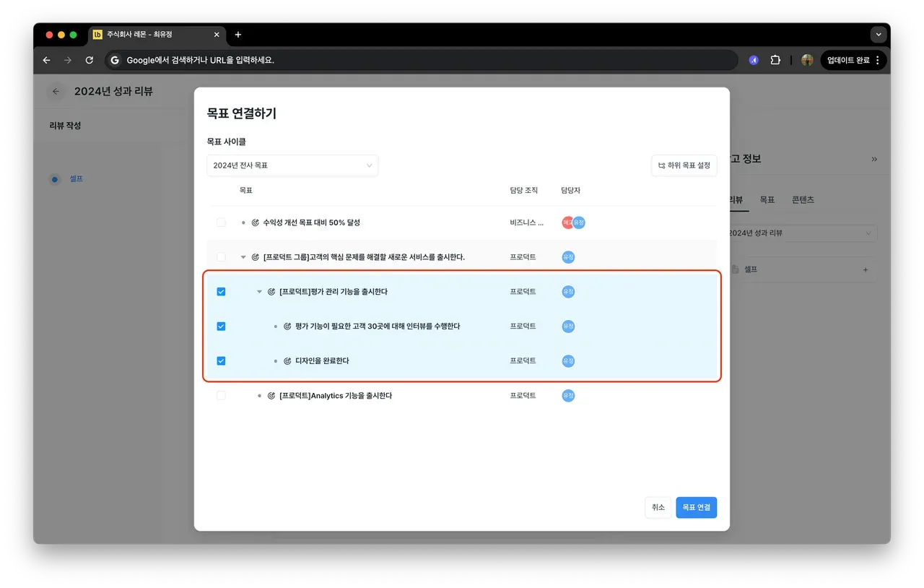924x588 pixels.
Task: Check the 수익성 개선 목표 대비 50% 달성 checkbox
Action: point(221,222)
